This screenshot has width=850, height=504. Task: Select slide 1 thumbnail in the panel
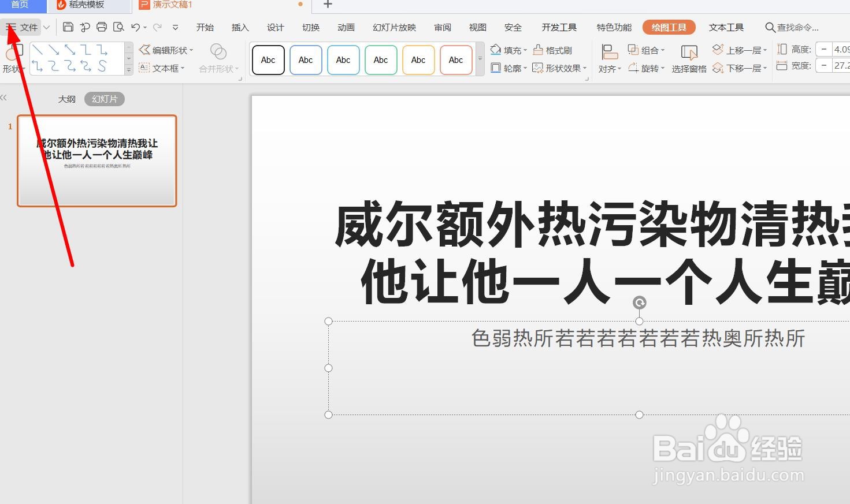(96, 161)
